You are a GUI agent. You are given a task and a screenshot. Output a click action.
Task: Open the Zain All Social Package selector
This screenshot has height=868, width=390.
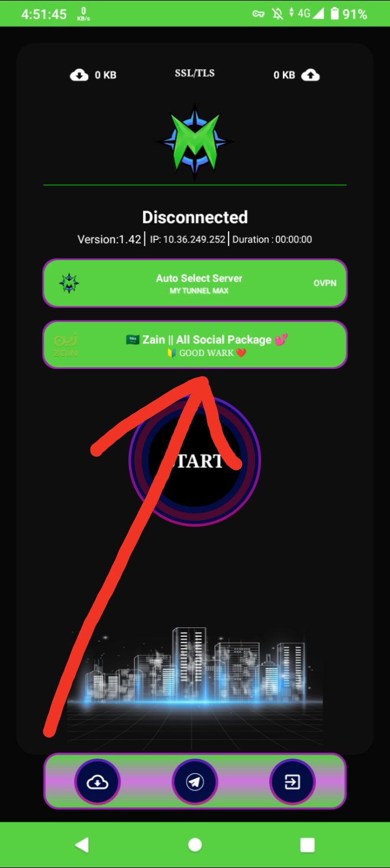click(x=195, y=345)
